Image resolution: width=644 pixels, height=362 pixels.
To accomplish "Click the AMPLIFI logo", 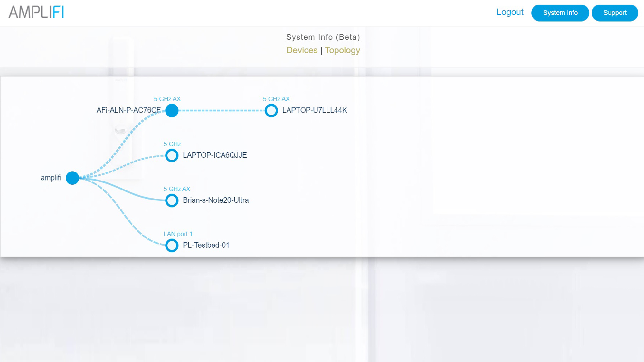I will [36, 12].
